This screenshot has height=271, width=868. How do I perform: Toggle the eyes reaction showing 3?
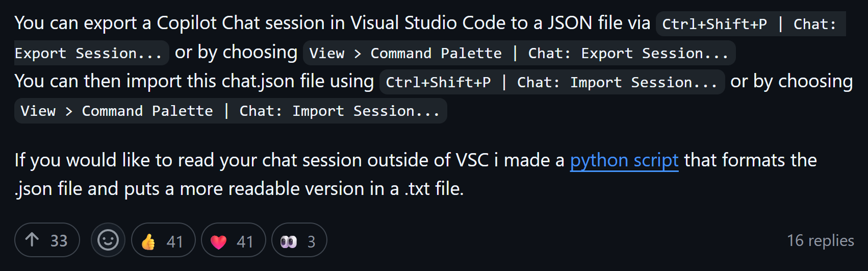pyautogui.click(x=299, y=240)
